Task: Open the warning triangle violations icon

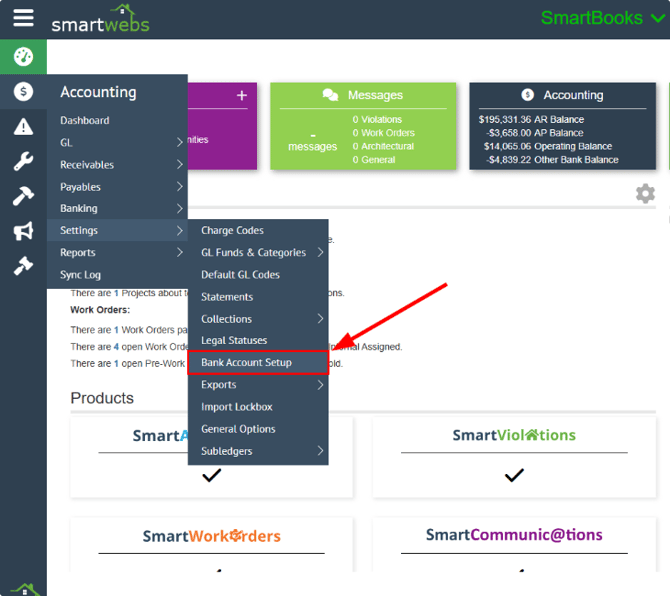Action: [x=23, y=126]
